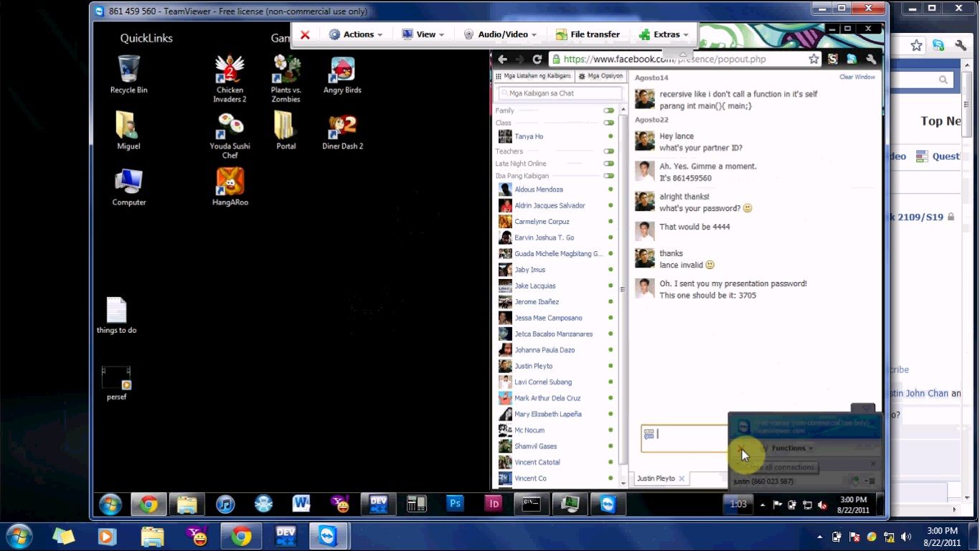Toggle the Family chat group switch
The image size is (980, 551).
pyautogui.click(x=608, y=110)
